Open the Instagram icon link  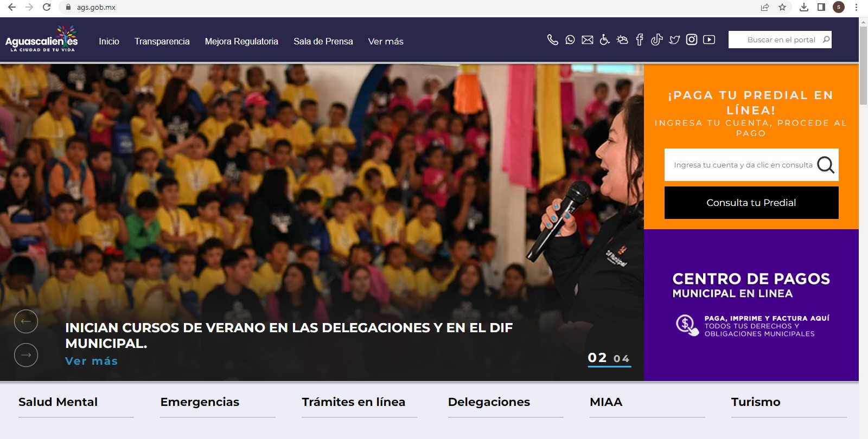[692, 40]
